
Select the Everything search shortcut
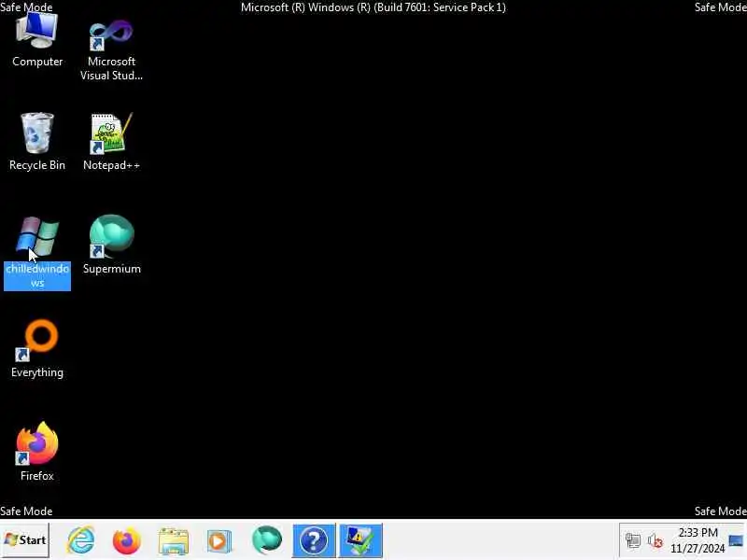[37, 349]
